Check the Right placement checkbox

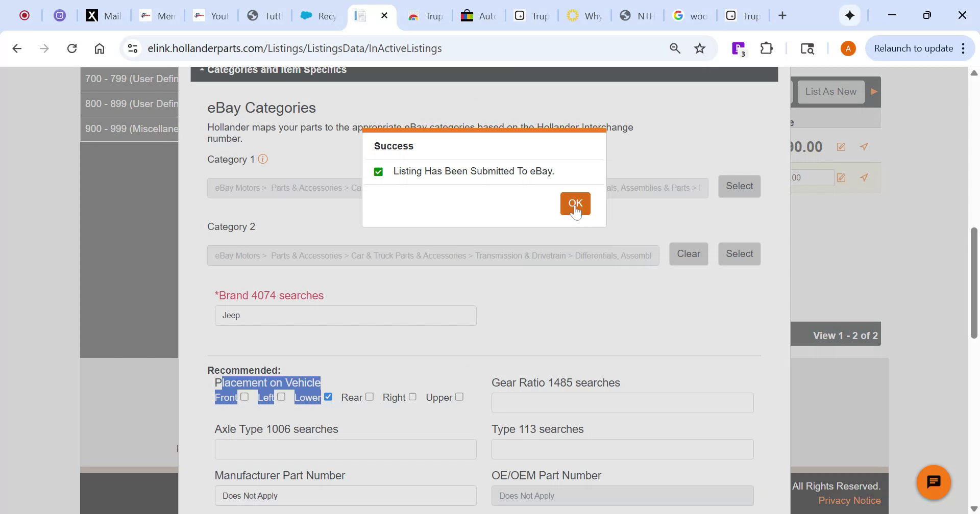click(412, 396)
